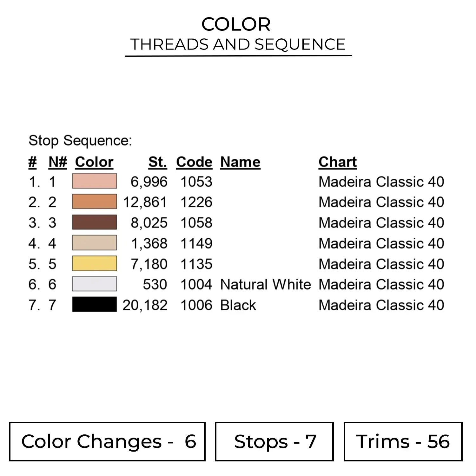
Task: Click the N# column header
Action: tap(57, 162)
